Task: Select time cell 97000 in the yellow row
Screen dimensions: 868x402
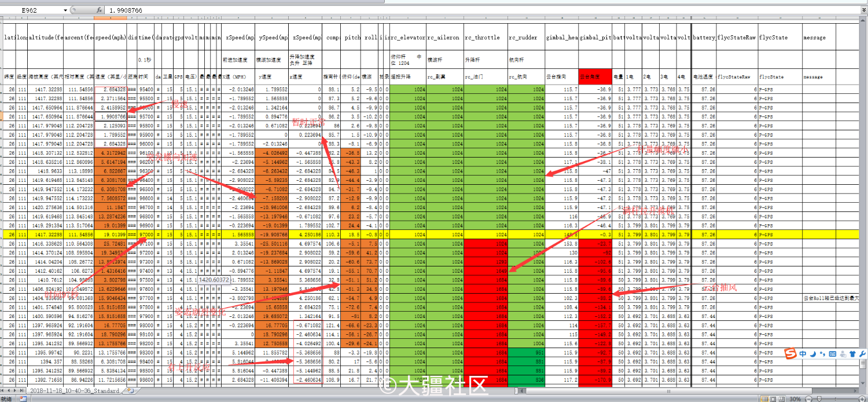Action: [x=146, y=235]
